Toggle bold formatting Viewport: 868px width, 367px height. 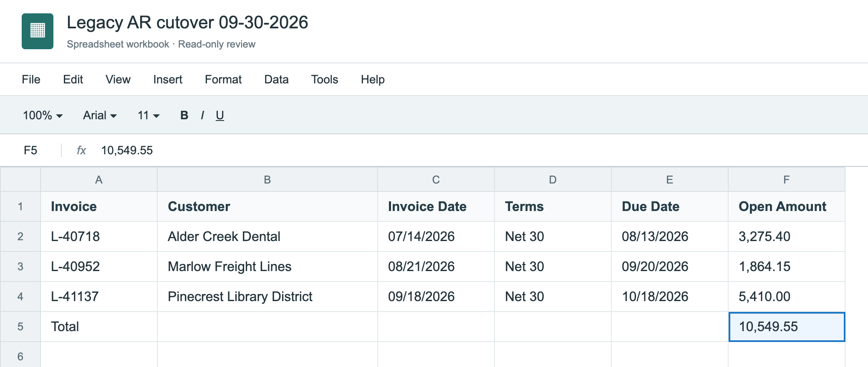[x=184, y=115]
